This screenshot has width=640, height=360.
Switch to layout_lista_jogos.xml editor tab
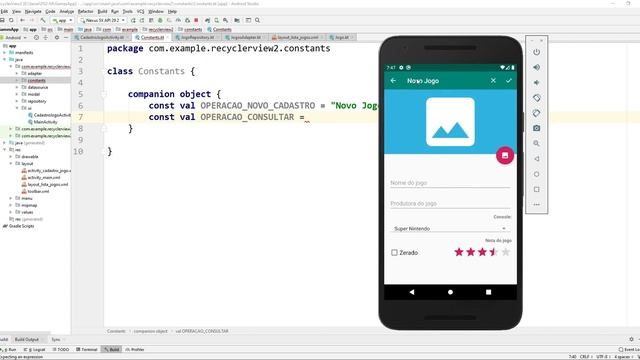(298, 38)
